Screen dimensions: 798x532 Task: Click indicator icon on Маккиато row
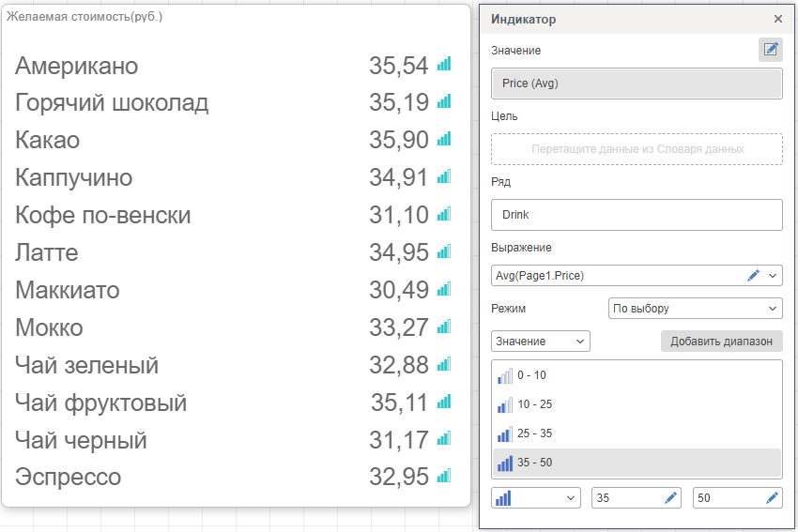point(444,289)
